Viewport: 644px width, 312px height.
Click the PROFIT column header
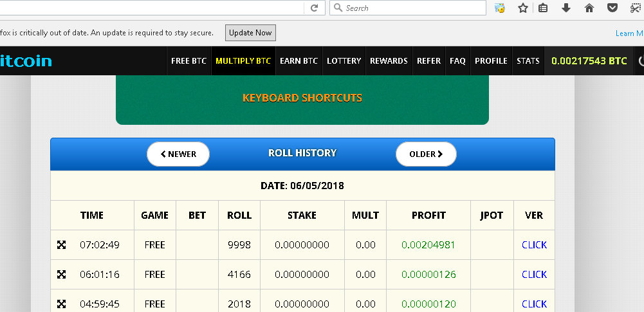(428, 216)
